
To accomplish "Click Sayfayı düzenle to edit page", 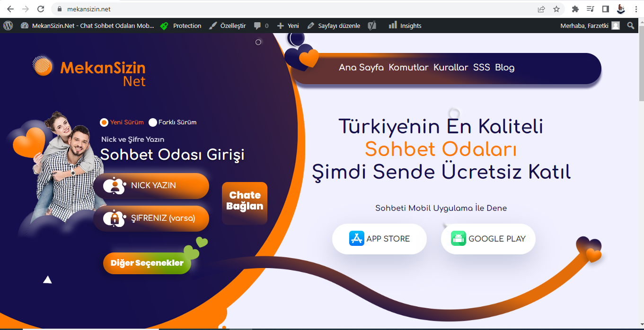I will (334, 26).
